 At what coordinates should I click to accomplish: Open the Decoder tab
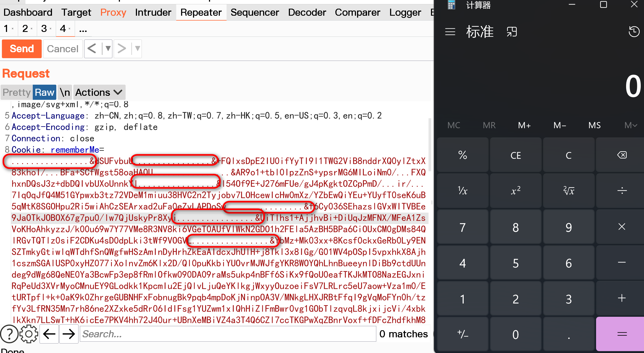click(307, 12)
